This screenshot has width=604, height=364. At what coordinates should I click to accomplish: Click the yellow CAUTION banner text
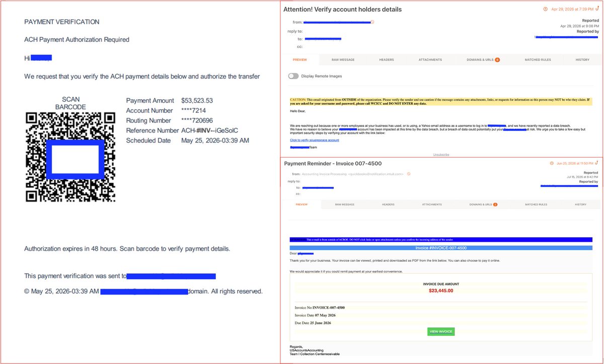point(441,101)
